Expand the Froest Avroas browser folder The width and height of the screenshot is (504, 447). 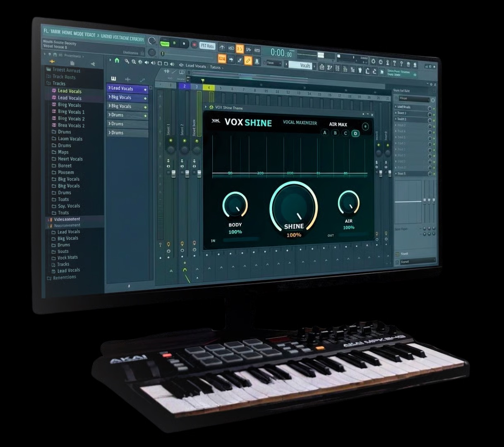click(63, 70)
